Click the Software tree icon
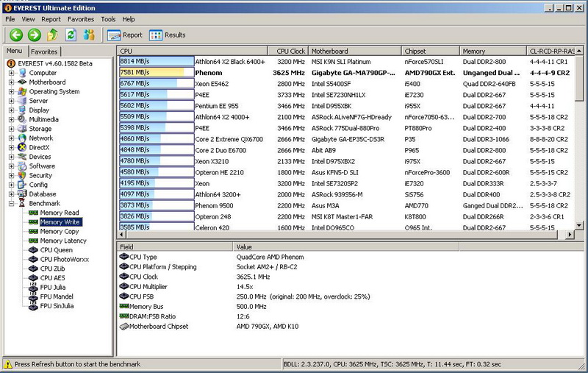The height and width of the screenshot is (373, 588). pyautogui.click(x=23, y=166)
